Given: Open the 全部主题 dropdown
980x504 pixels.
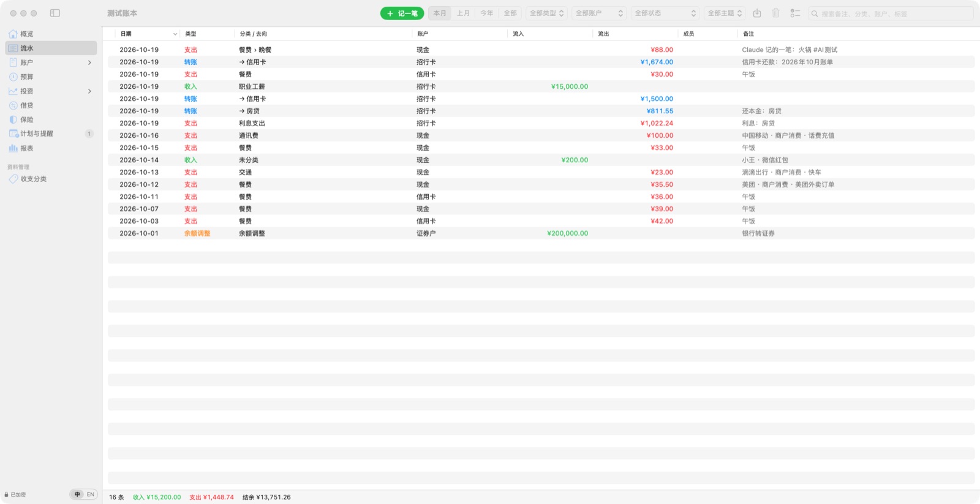Looking at the screenshot, I should point(725,13).
